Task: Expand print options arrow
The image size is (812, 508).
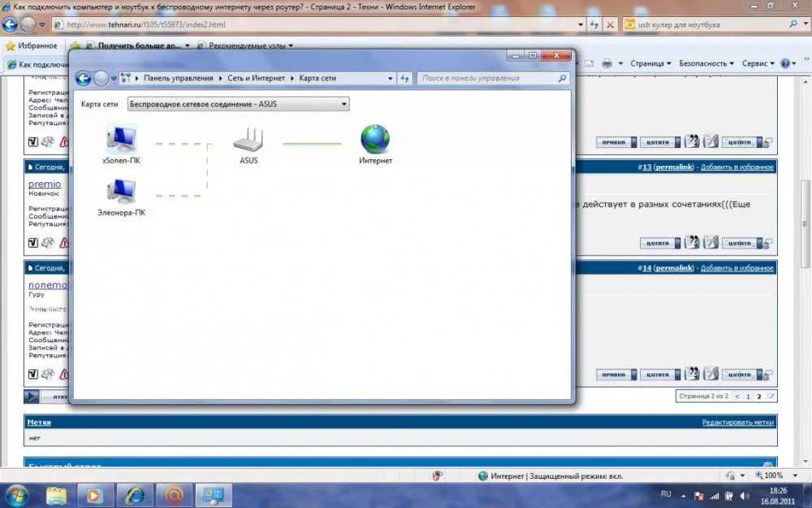Action: click(x=620, y=63)
